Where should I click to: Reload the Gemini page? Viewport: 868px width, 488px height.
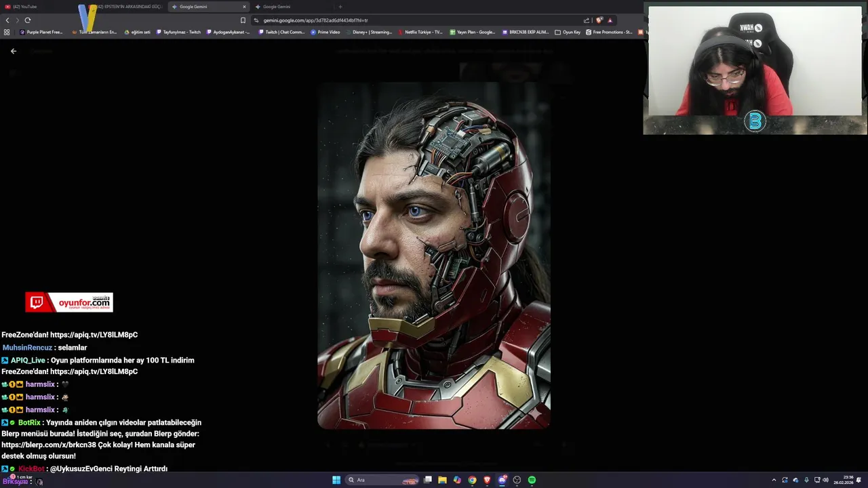27,20
